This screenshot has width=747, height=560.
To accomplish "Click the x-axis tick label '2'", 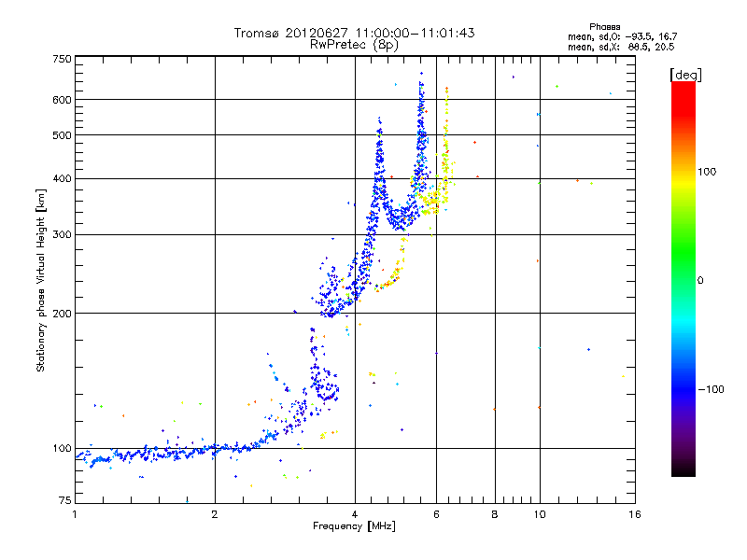I will point(215,514).
